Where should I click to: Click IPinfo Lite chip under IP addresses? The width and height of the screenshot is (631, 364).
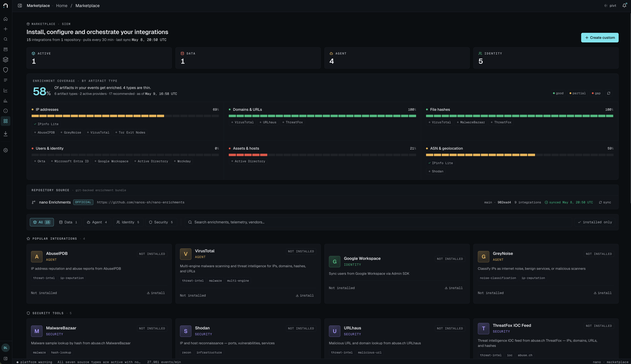[46, 124]
